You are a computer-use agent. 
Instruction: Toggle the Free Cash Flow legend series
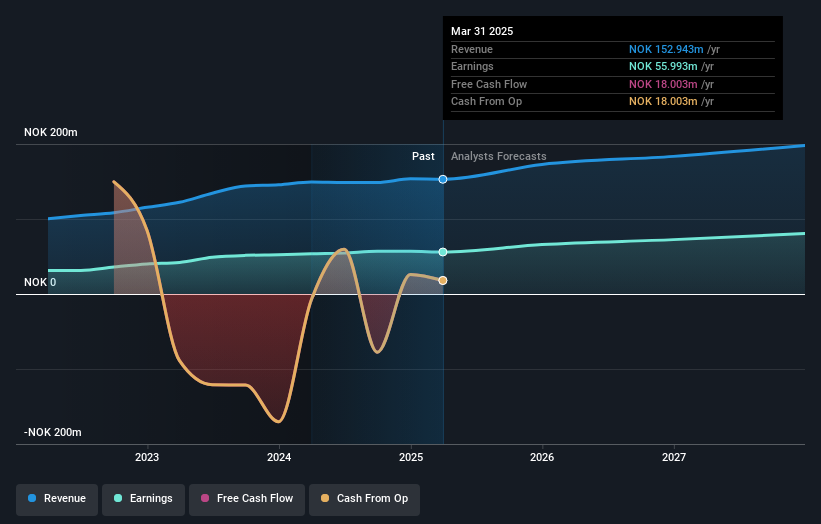click(247, 499)
